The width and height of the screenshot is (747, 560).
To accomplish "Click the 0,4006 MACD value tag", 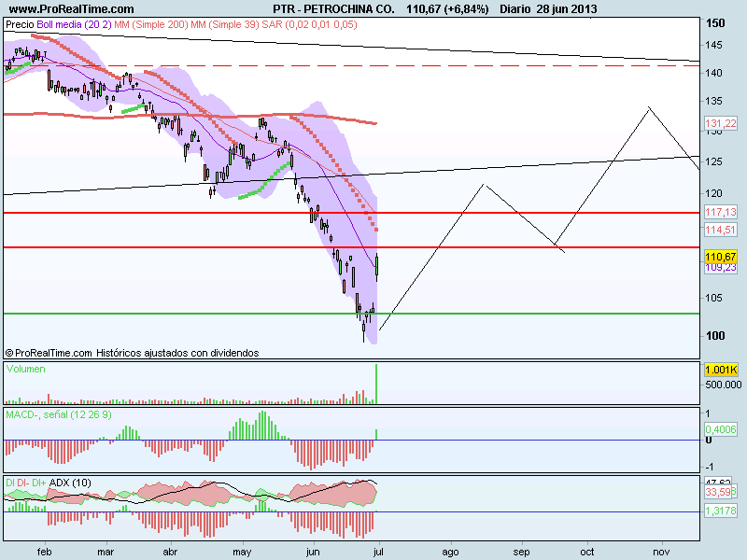I will tap(721, 429).
